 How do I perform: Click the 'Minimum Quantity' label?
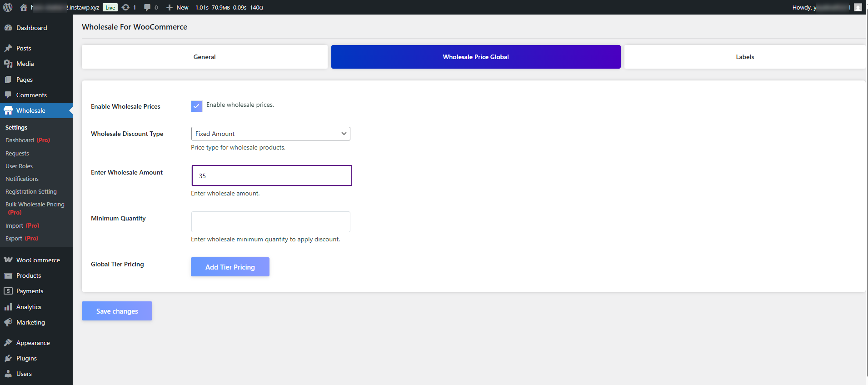tap(118, 218)
